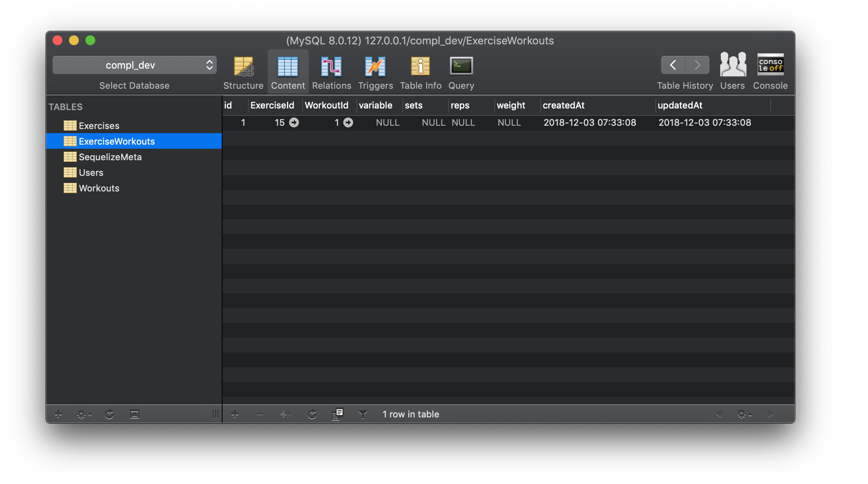The image size is (868, 484).
Task: Toggle the table information pane button
Action: click(135, 414)
